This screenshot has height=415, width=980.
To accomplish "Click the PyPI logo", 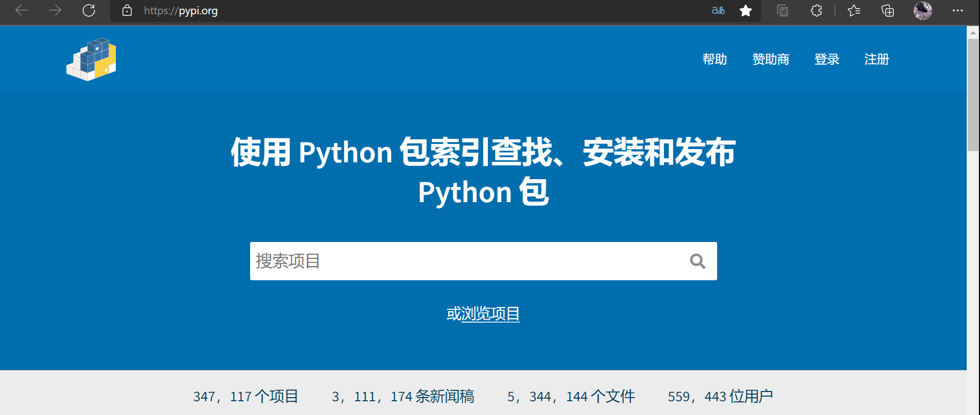I will point(91,59).
